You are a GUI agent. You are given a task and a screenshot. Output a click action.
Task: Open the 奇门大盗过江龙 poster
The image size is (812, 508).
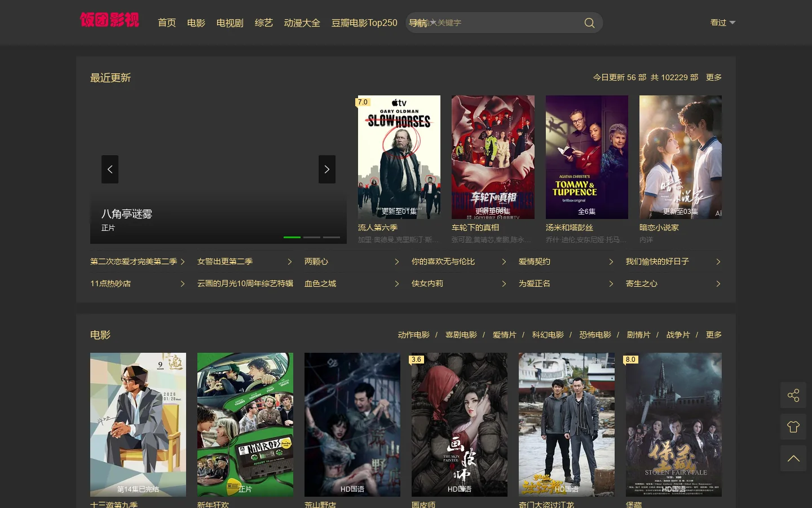pyautogui.click(x=567, y=424)
